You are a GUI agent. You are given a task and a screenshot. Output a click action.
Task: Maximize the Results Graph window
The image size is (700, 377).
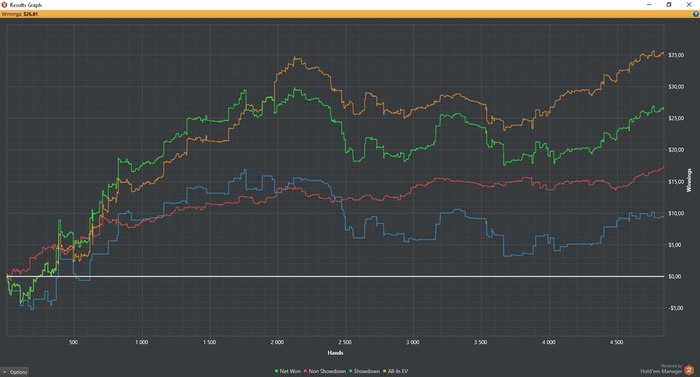(669, 4)
